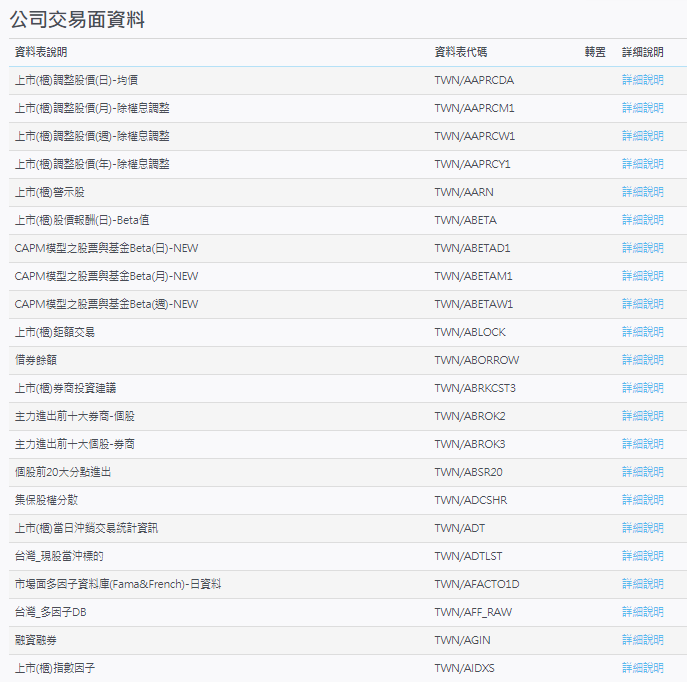This screenshot has width=687, height=682.
Task: View 詳細說明 for TWN/ABROK2 row
Action: pyautogui.click(x=642, y=416)
